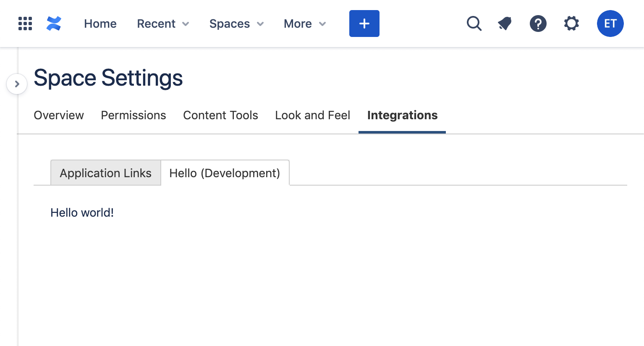The image size is (644, 346).
Task: Click the Integrations tab
Action: (x=402, y=115)
